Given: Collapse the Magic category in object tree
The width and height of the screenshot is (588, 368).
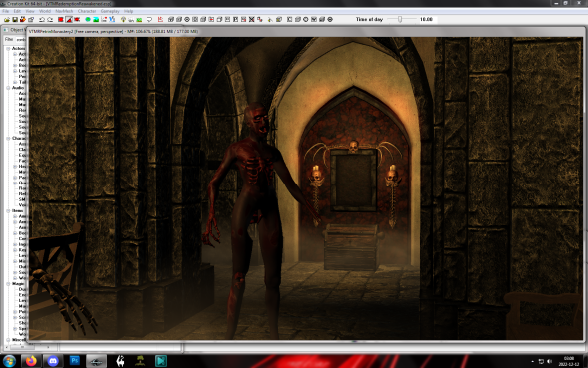Looking at the screenshot, I should [x=8, y=284].
